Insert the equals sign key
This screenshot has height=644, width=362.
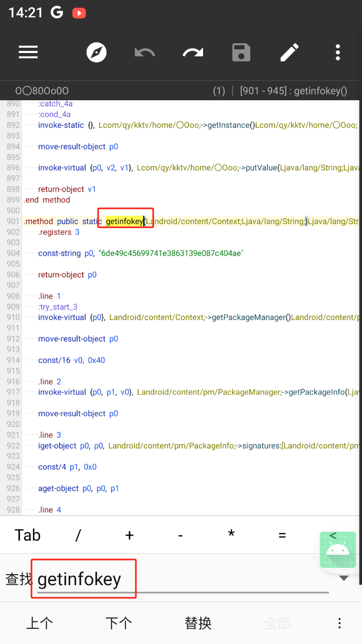pos(282,535)
